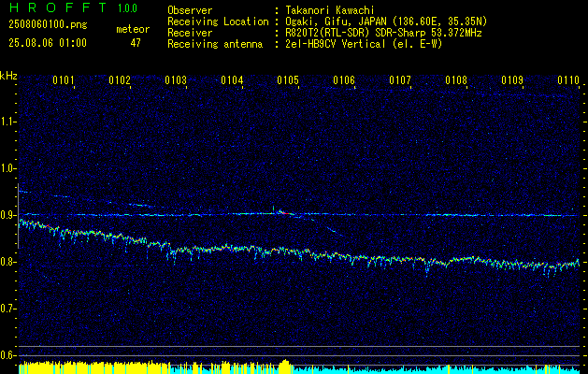Screen dimensions: 588x374
Task: Click the version number 1.0.0
Action: (x=127, y=8)
